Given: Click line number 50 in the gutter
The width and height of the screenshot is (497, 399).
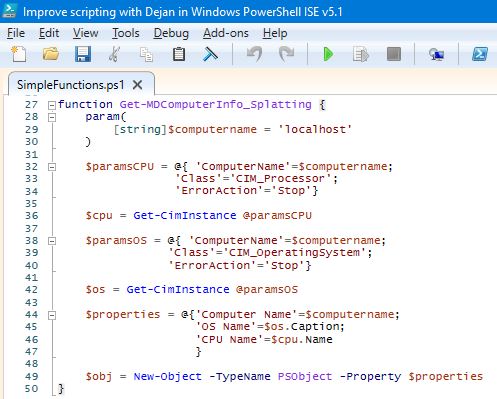Looking at the screenshot, I should tap(31, 388).
